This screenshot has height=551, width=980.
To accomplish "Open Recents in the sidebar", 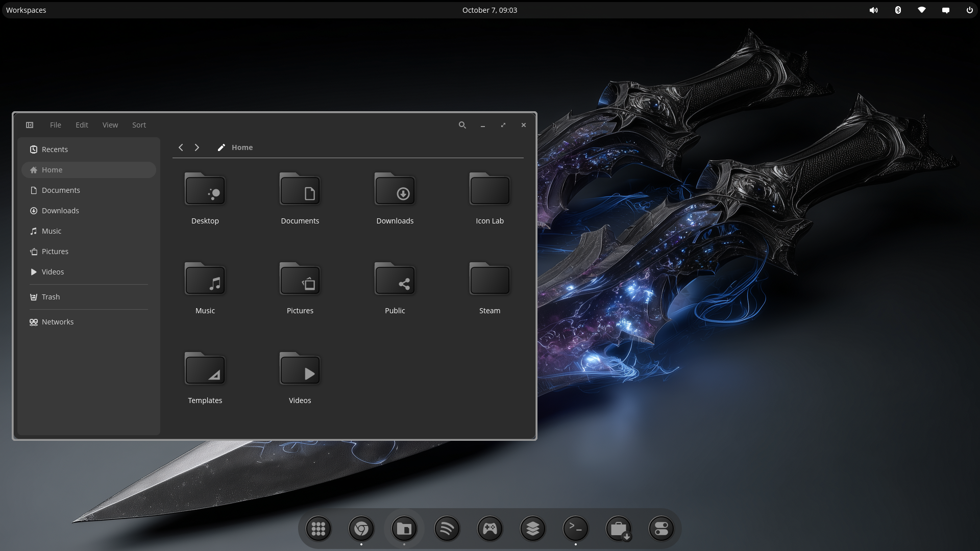I will click(55, 149).
